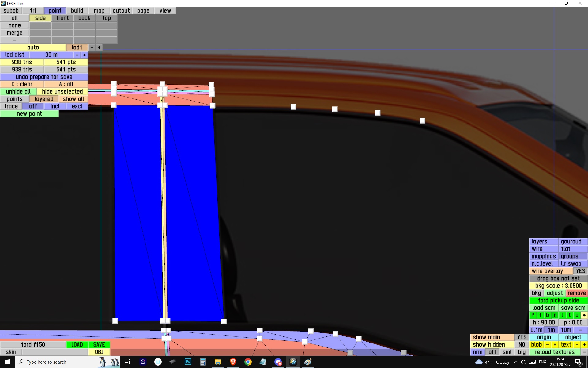This screenshot has height=368, width=588.
Task: Open File Explorer from the taskbar
Action: [218, 362]
